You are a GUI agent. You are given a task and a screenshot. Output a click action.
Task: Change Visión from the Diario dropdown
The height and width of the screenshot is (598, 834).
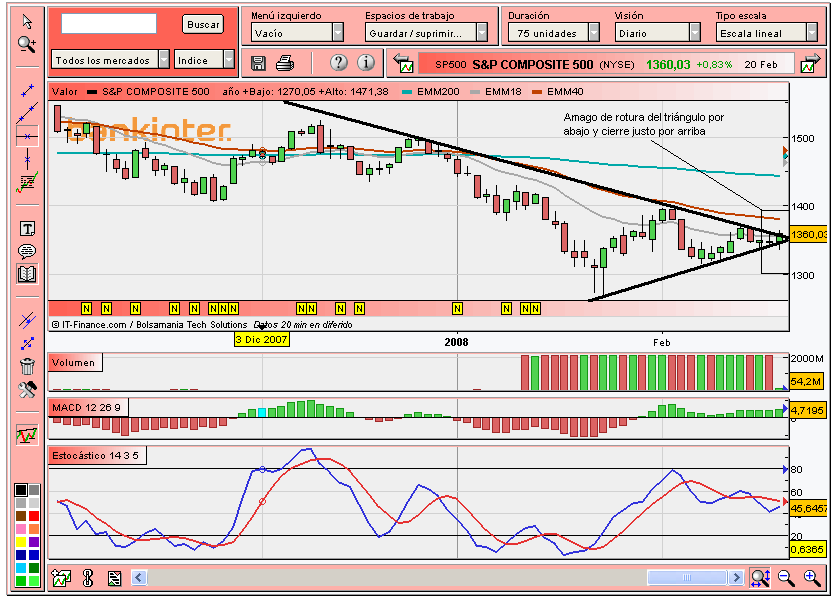click(x=656, y=32)
